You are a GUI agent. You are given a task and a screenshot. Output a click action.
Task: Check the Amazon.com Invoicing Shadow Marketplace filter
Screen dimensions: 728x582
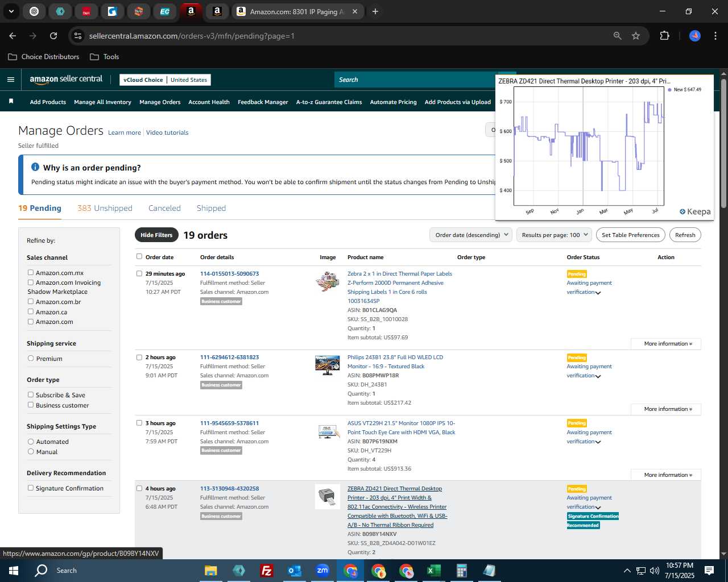coord(31,282)
